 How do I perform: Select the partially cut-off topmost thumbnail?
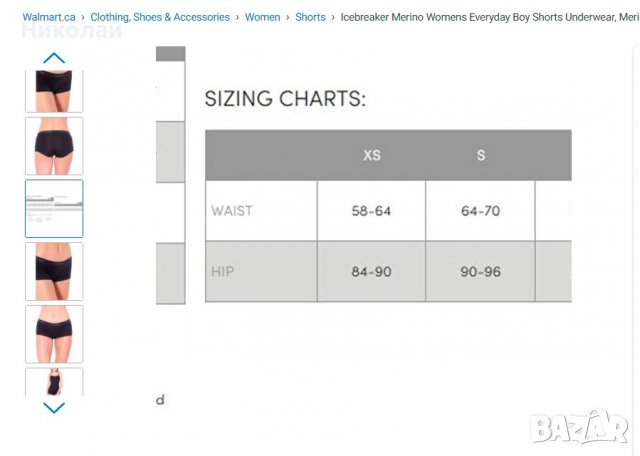(54, 91)
